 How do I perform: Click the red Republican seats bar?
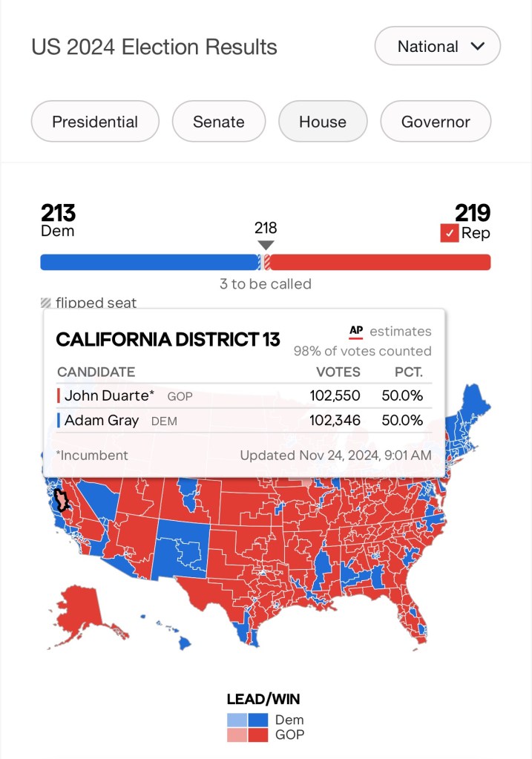380,262
